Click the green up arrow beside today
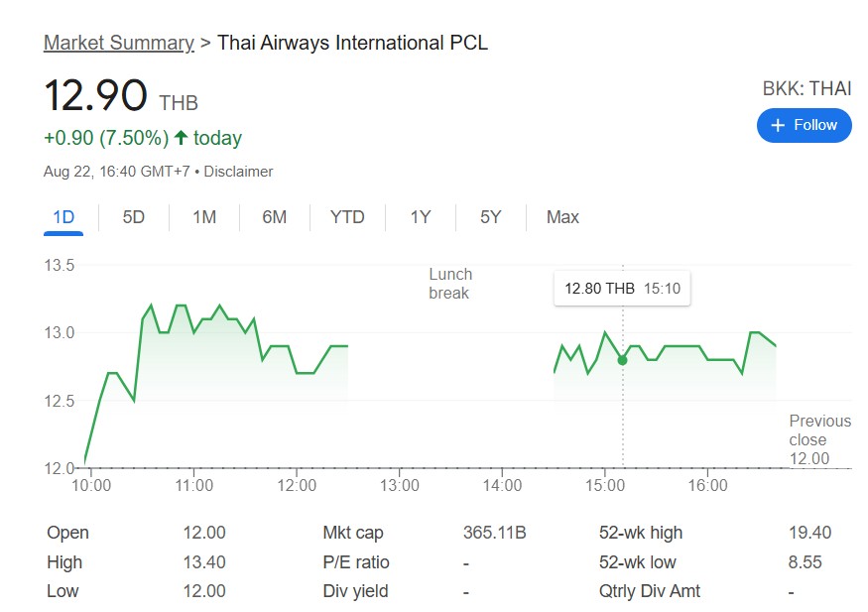The width and height of the screenshot is (868, 612). [181, 138]
